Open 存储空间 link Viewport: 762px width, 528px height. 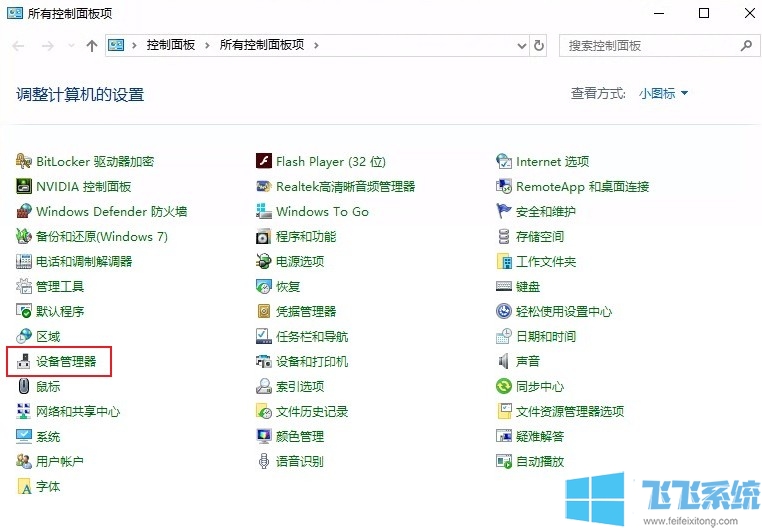click(x=540, y=237)
